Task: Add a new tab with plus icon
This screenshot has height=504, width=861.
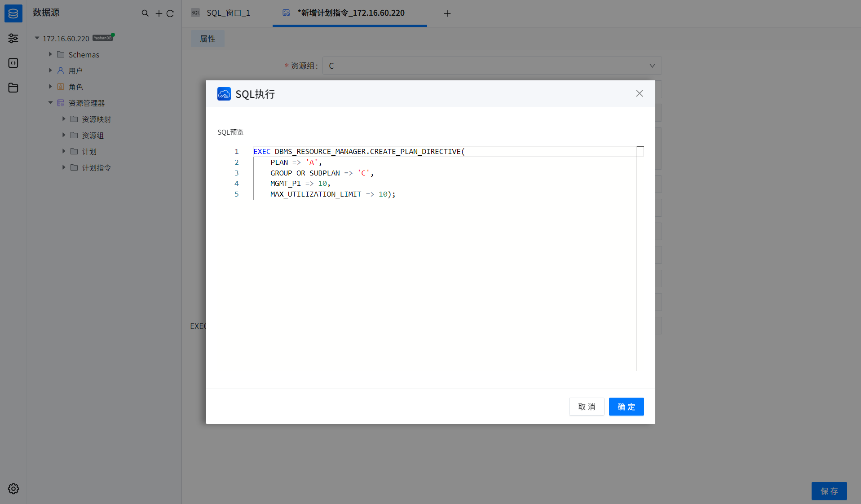Action: point(447,13)
